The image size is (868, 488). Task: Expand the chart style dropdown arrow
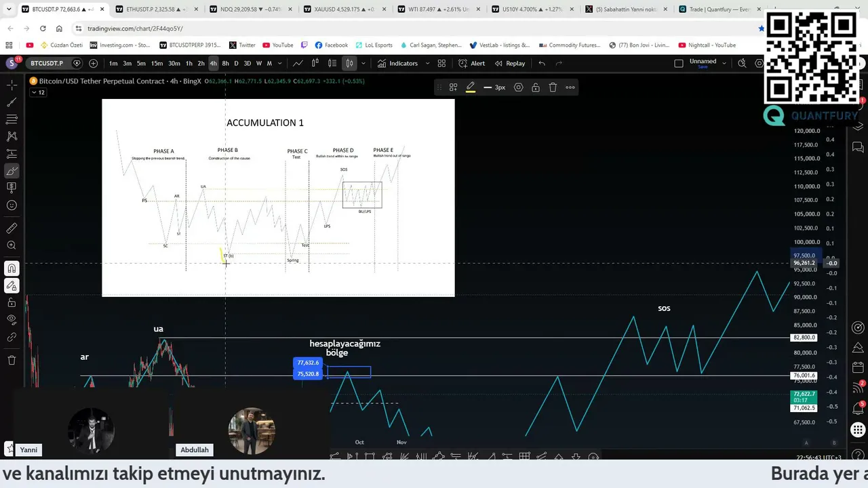coord(363,63)
